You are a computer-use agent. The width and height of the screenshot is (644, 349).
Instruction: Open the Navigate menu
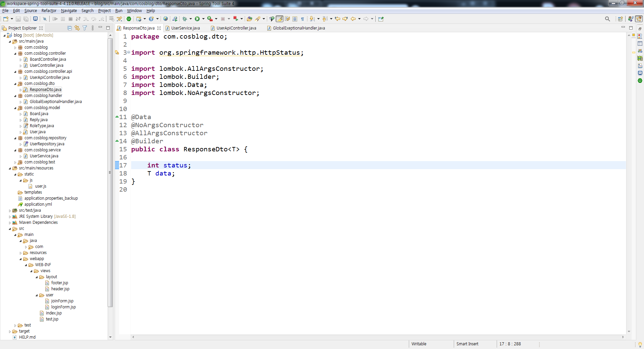[69, 11]
